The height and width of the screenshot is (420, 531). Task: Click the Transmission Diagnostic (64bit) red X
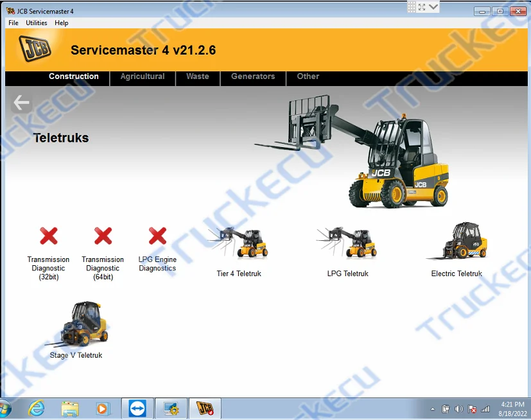[x=103, y=236]
